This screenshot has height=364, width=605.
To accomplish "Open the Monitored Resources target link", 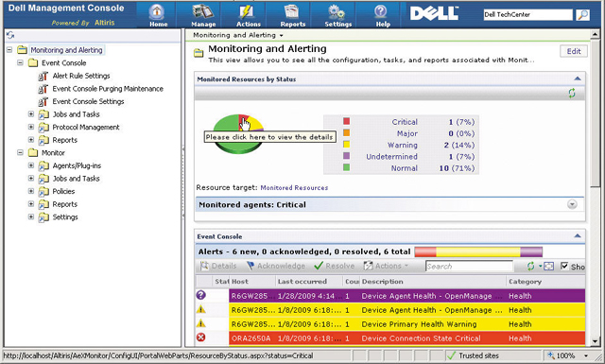I will pos(294,187).
